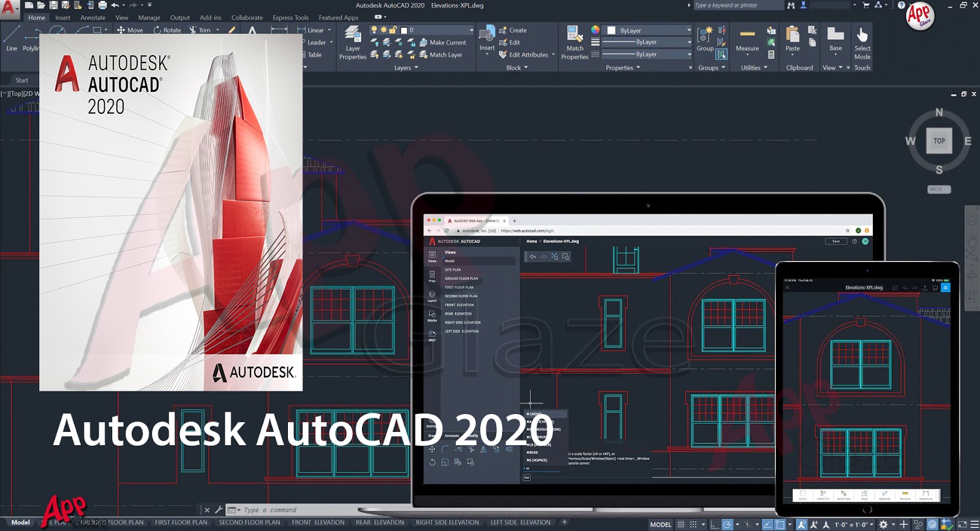The height and width of the screenshot is (531, 980).
Task: Open Autodesk App Store cart icon
Action: [x=866, y=5]
